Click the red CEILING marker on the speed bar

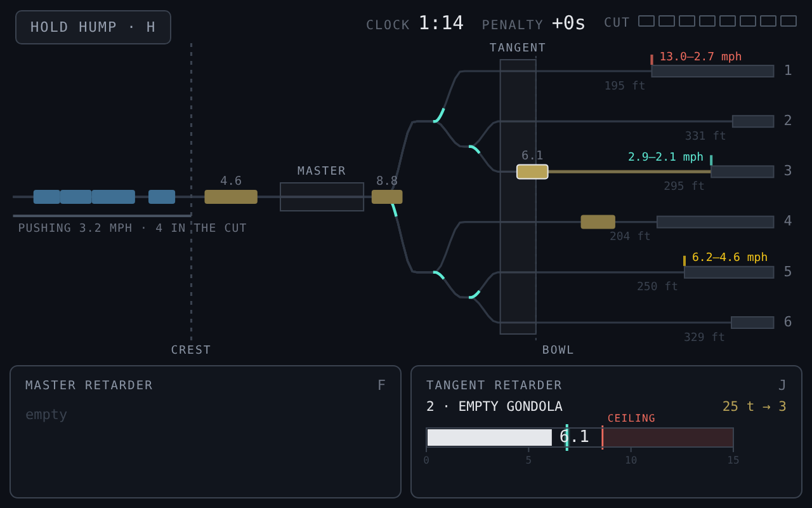(602, 438)
